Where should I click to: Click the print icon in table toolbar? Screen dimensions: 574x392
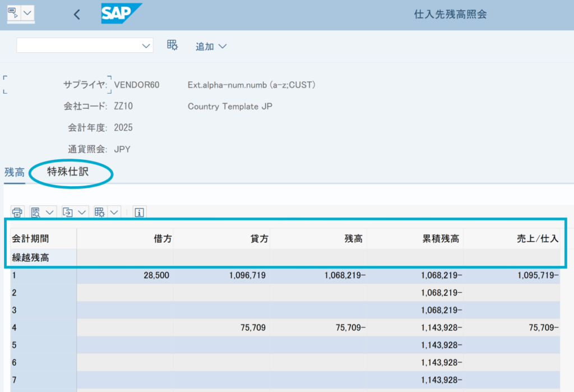[17, 212]
